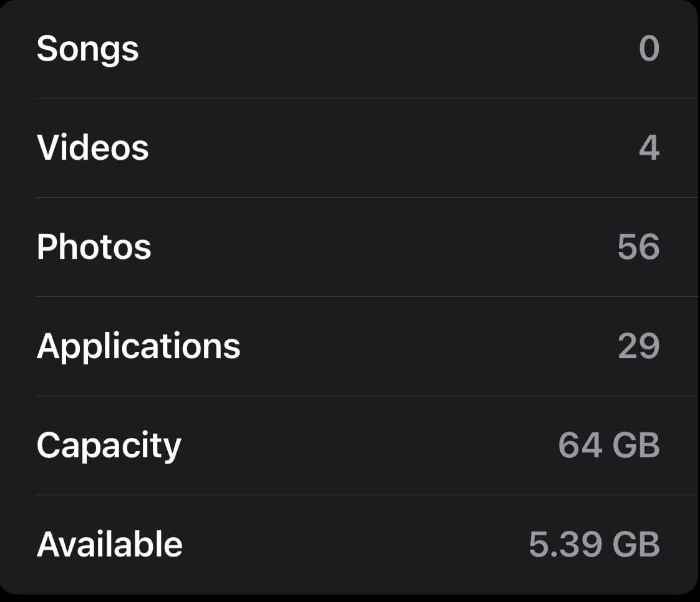
Task: Tap the Photos label
Action: 94,246
